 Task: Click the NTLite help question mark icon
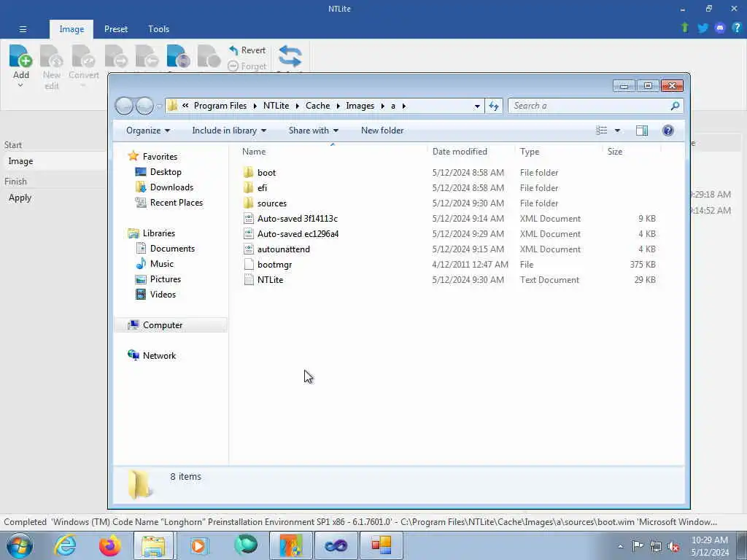pyautogui.click(x=737, y=28)
